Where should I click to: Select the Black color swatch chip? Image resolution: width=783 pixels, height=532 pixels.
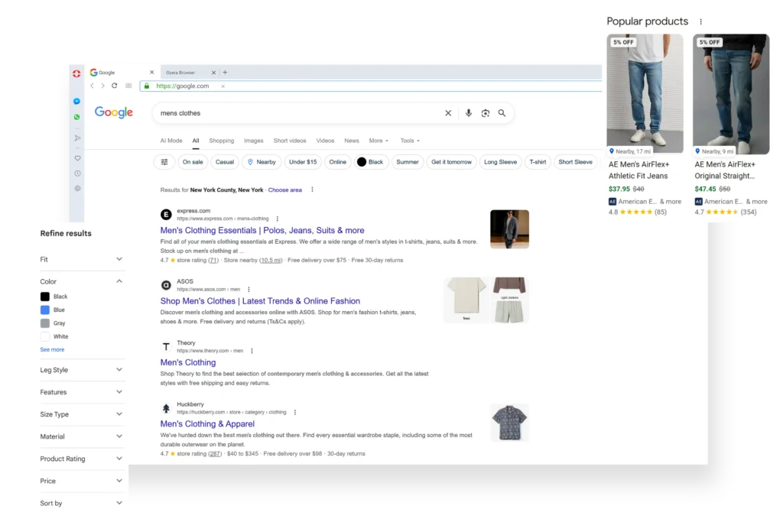pyautogui.click(x=370, y=162)
